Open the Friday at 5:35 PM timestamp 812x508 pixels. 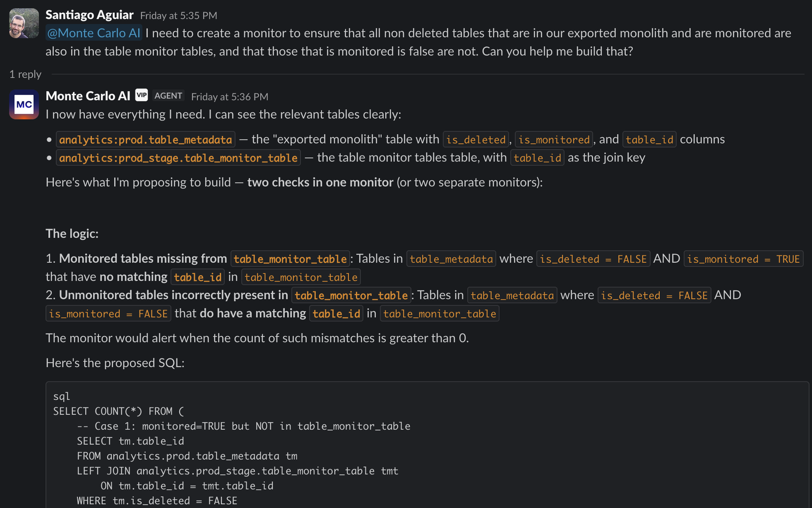tap(179, 16)
